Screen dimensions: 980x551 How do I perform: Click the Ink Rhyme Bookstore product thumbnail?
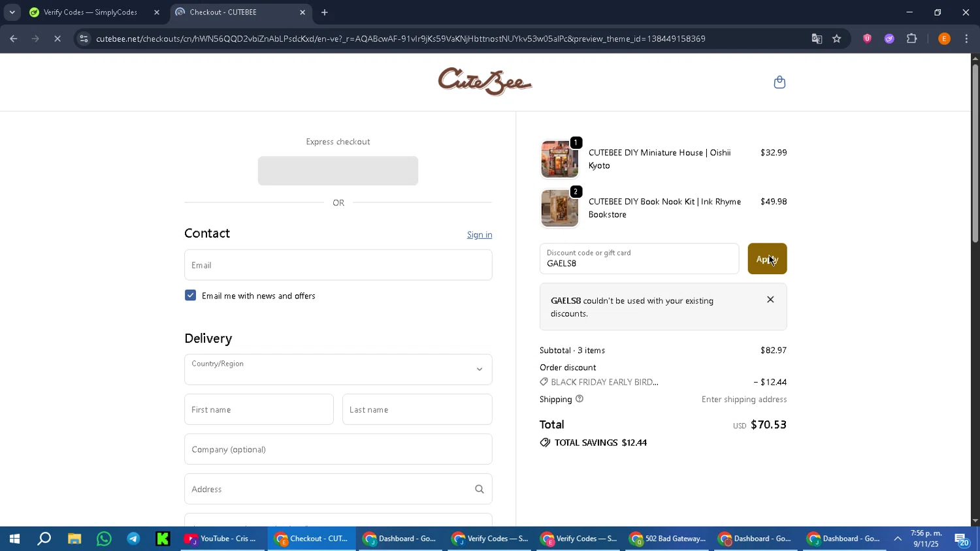(559, 208)
